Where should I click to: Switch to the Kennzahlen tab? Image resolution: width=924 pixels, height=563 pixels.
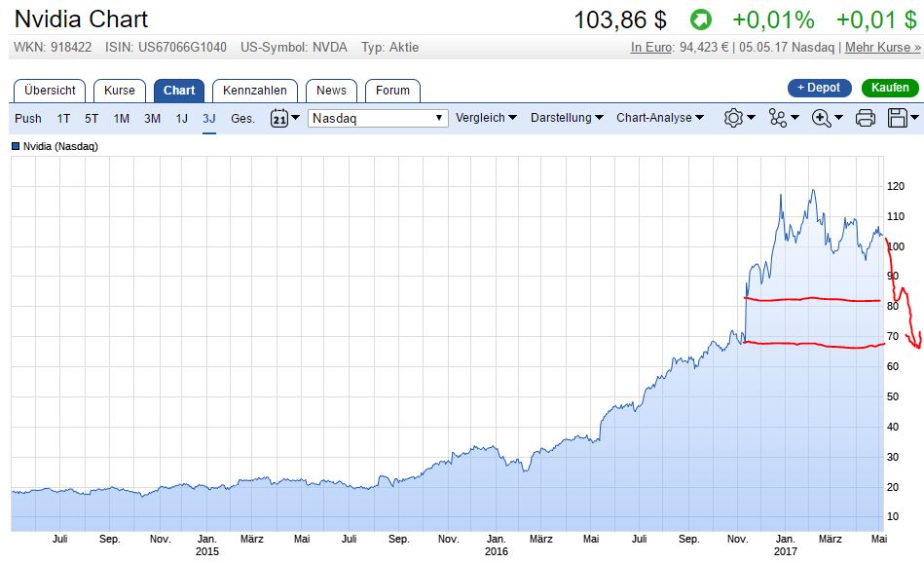tap(254, 91)
